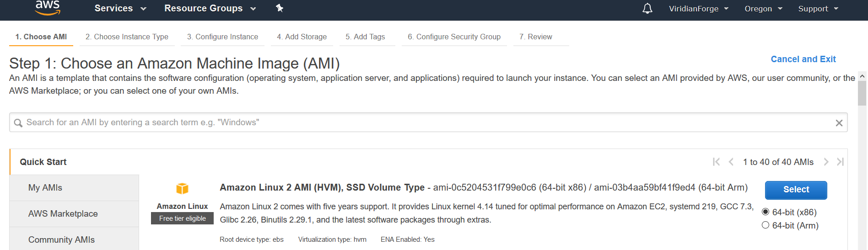Viewport: 868px width, 250px height.
Task: Click 'ENA Enabled: Yes' text
Action: [x=408, y=239]
